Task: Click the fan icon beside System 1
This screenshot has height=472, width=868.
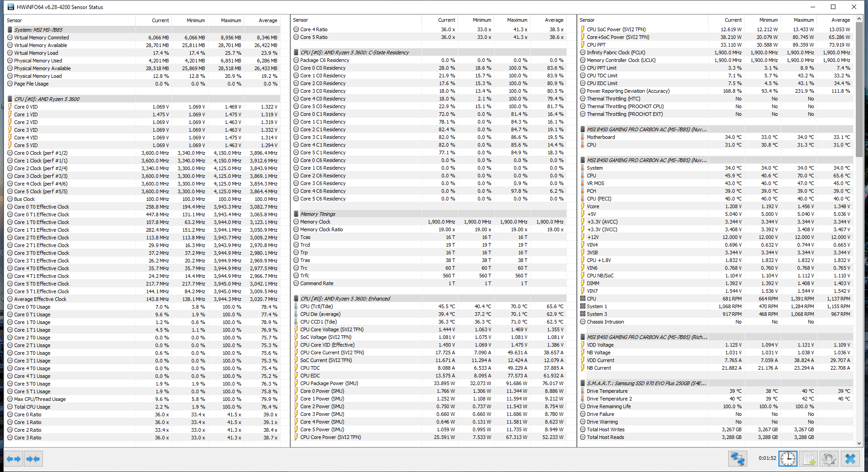Action: click(583, 306)
